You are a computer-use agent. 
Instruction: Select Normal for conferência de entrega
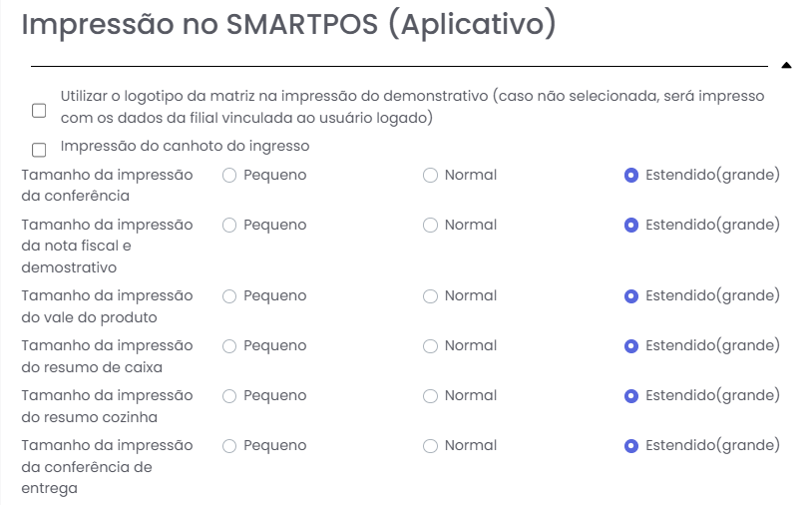pyautogui.click(x=431, y=446)
